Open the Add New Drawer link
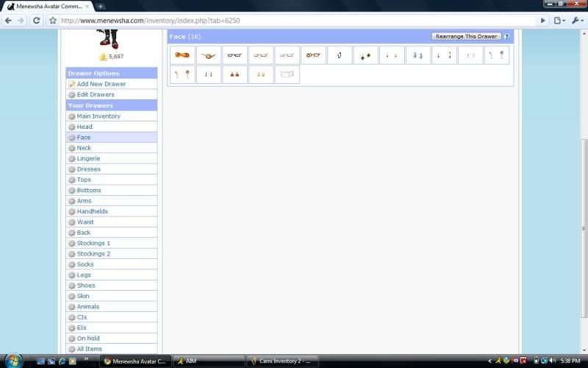The image size is (588, 368). pyautogui.click(x=101, y=84)
